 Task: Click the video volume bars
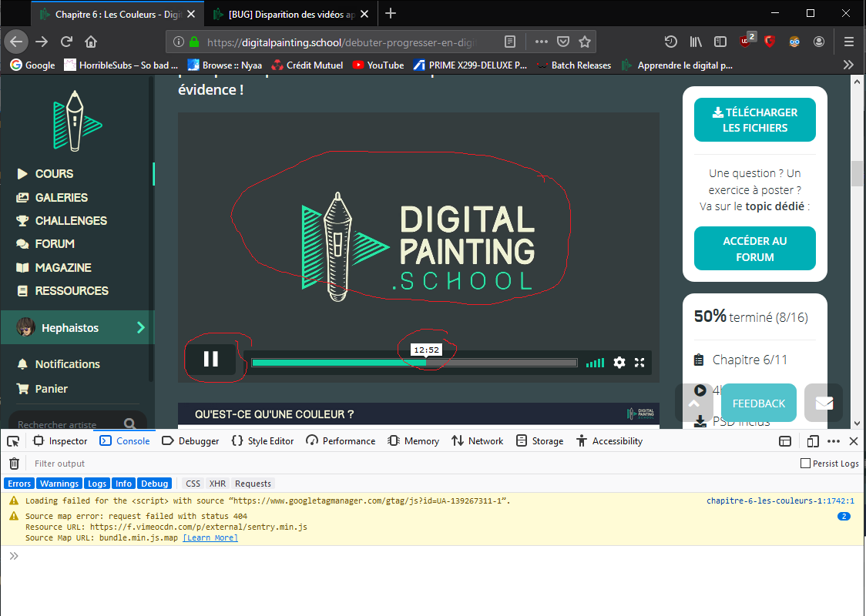pos(595,363)
